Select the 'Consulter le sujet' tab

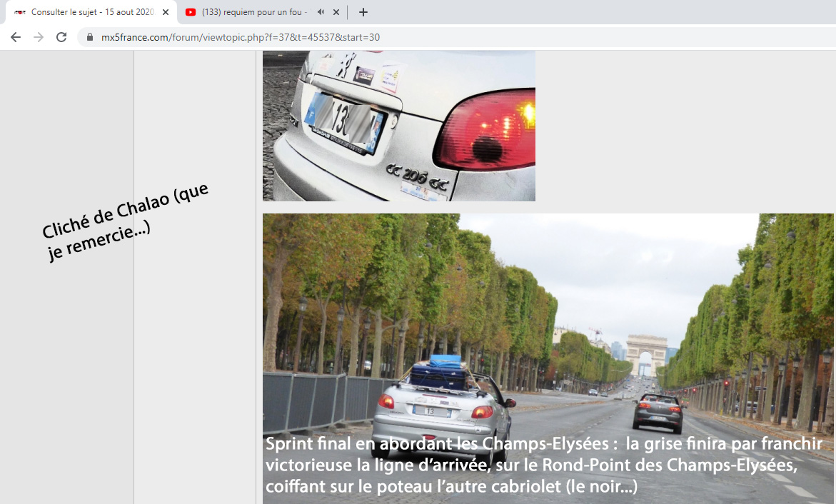[x=91, y=12]
